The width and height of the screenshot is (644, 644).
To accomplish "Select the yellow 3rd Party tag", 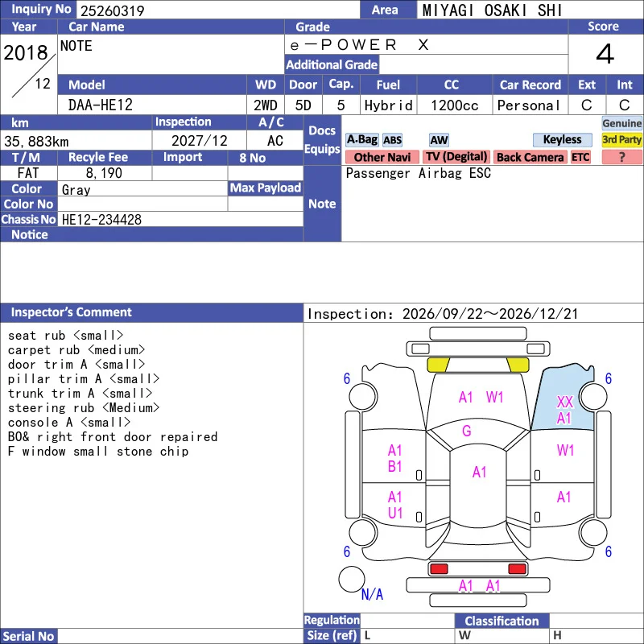I will 621,140.
